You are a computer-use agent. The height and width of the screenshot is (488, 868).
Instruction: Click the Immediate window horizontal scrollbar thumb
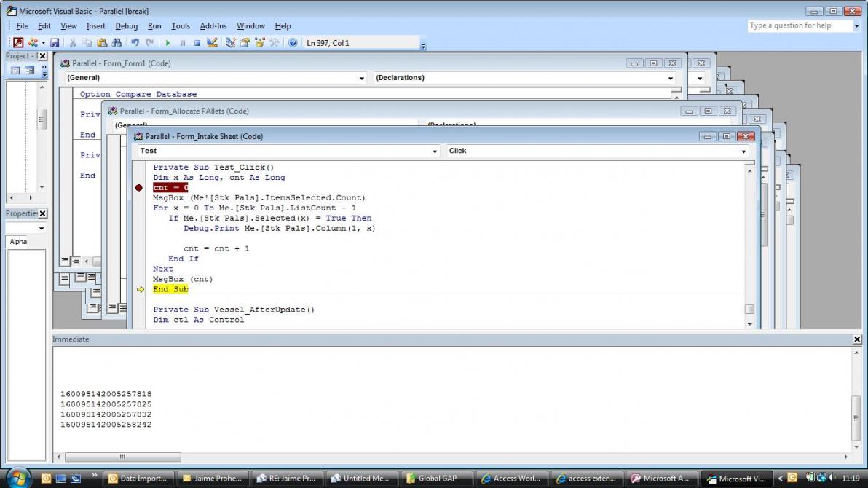[122, 457]
